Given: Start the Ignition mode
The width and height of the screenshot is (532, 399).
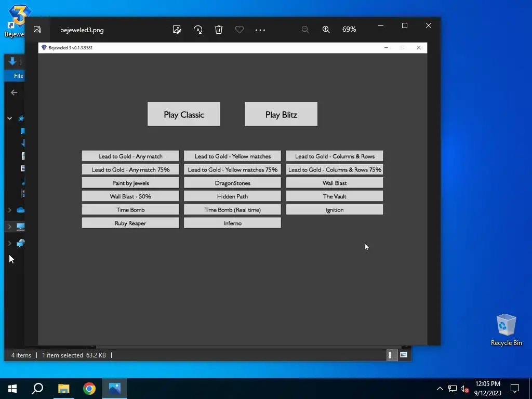Looking at the screenshot, I should [x=335, y=210].
